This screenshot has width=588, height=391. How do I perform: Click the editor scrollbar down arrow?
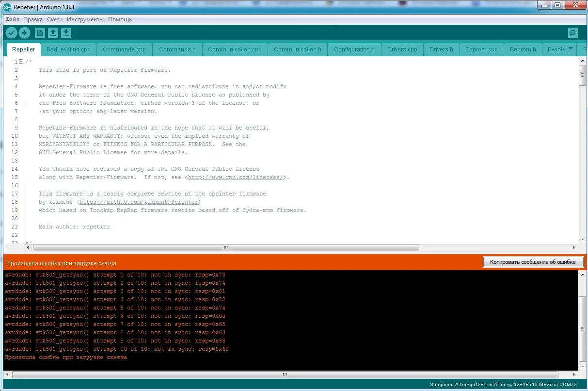(x=582, y=239)
